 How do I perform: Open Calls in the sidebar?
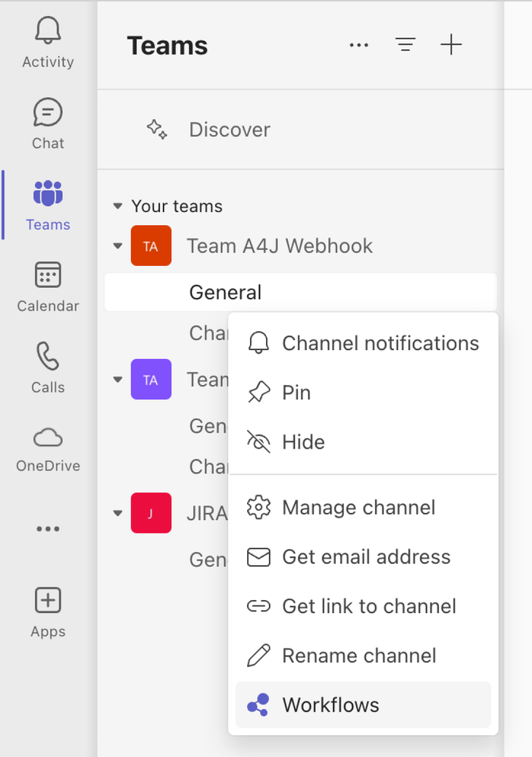coord(48,368)
